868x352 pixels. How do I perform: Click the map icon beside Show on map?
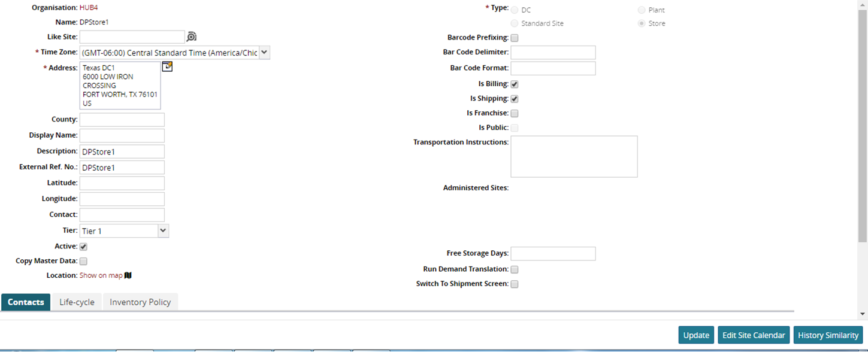tap(128, 275)
